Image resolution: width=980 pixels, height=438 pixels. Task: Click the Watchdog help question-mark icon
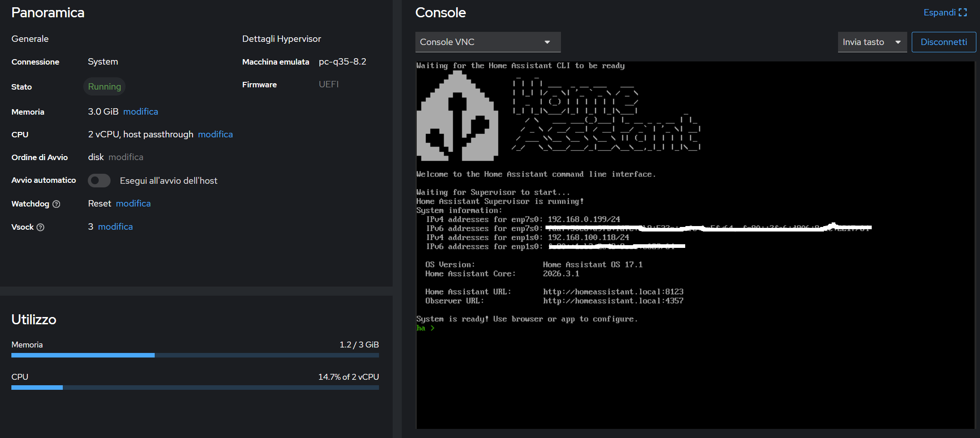pyautogui.click(x=56, y=204)
